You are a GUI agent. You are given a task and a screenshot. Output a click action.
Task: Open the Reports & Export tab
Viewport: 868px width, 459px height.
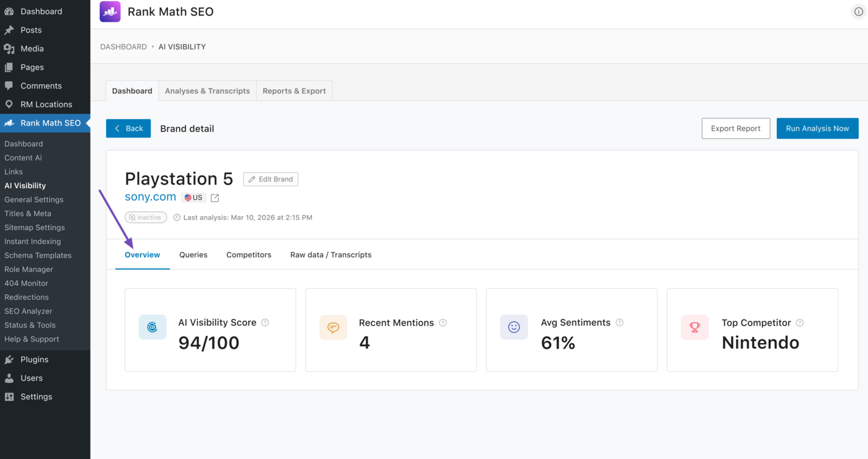click(294, 90)
